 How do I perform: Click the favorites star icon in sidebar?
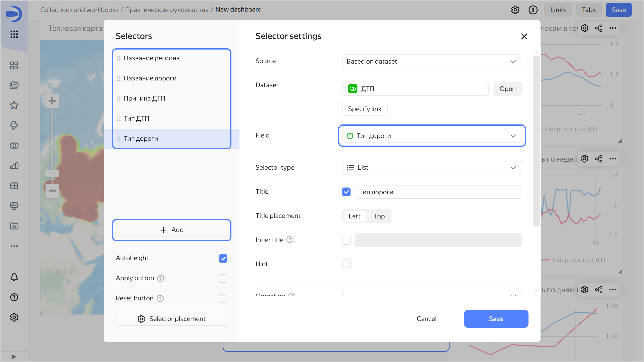point(14,105)
